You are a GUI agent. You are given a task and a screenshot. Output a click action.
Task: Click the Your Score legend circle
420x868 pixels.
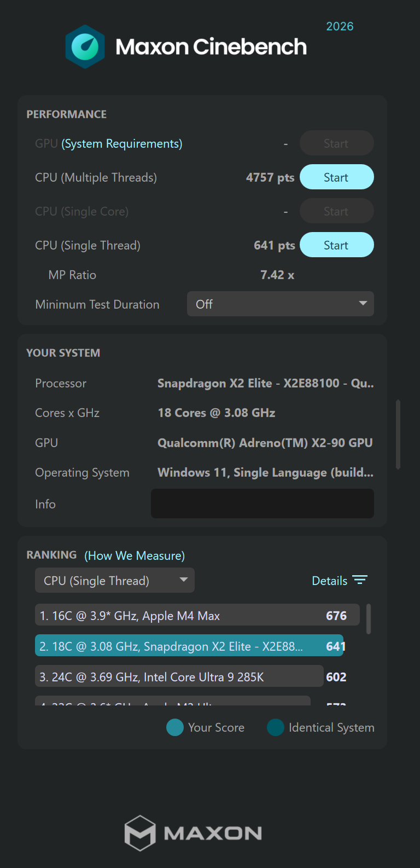174,727
